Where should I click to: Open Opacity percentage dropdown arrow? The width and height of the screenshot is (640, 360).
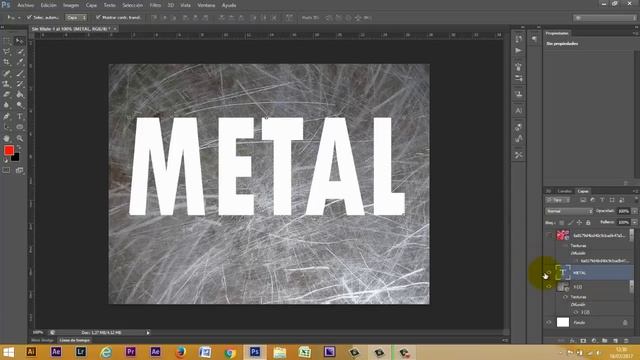pos(634,211)
